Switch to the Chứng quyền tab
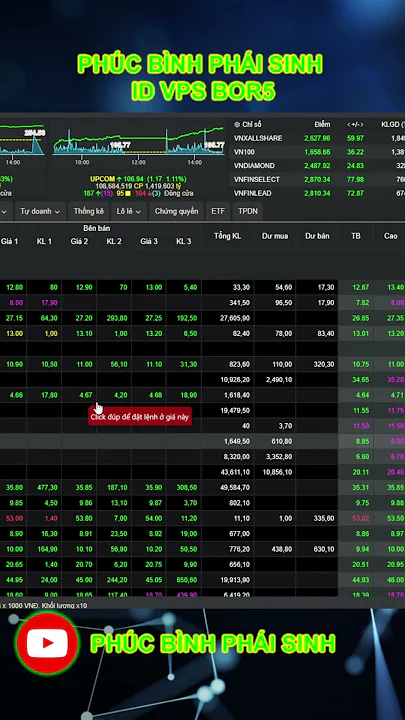This screenshot has height=720, width=405. pyautogui.click(x=176, y=211)
